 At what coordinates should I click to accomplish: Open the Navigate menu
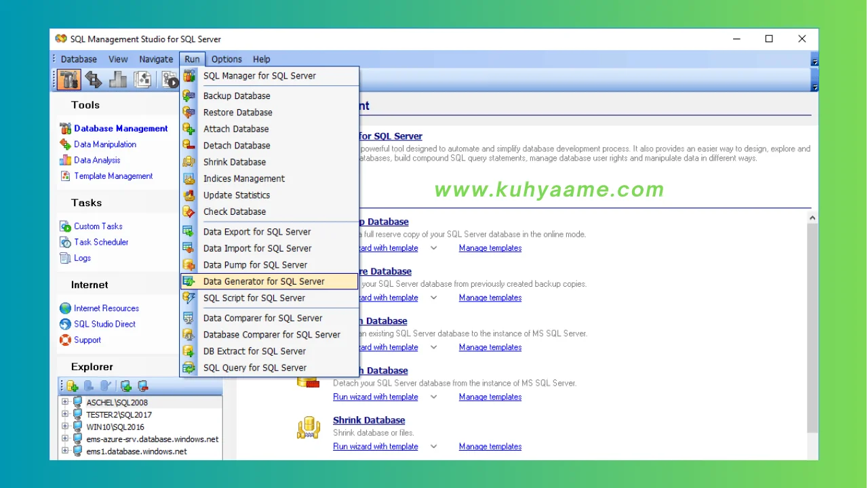(x=156, y=59)
